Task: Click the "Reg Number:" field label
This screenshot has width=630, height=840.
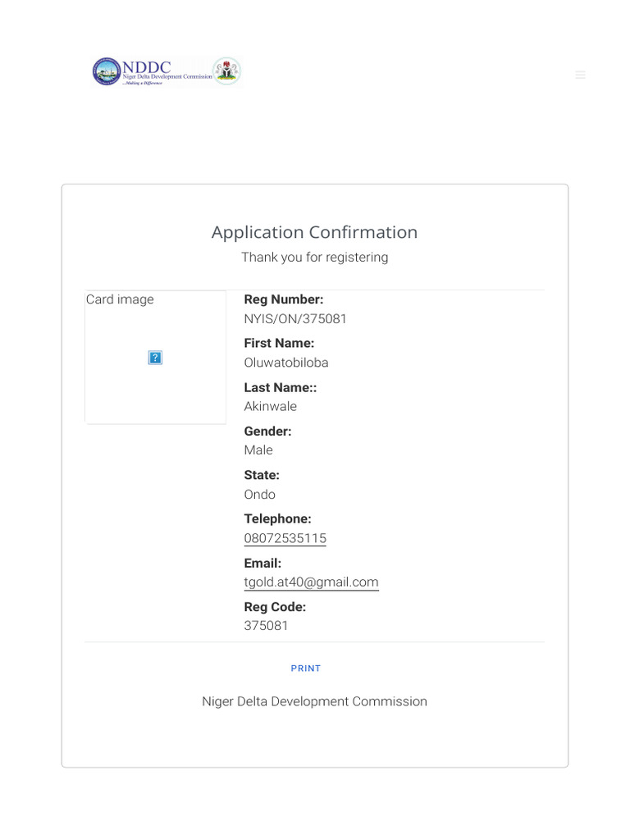Action: click(x=284, y=300)
